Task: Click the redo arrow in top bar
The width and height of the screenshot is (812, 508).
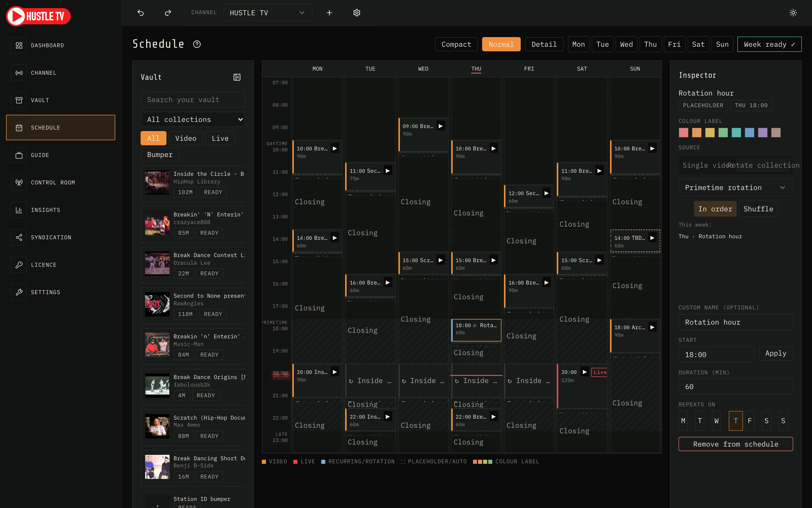Action: pyautogui.click(x=168, y=13)
